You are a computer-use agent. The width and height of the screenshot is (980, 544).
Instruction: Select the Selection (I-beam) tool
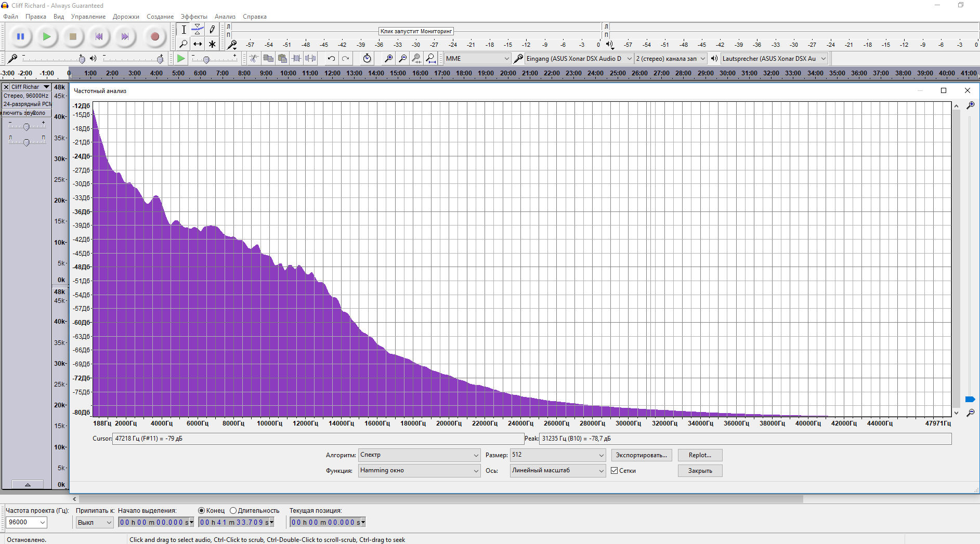184,30
